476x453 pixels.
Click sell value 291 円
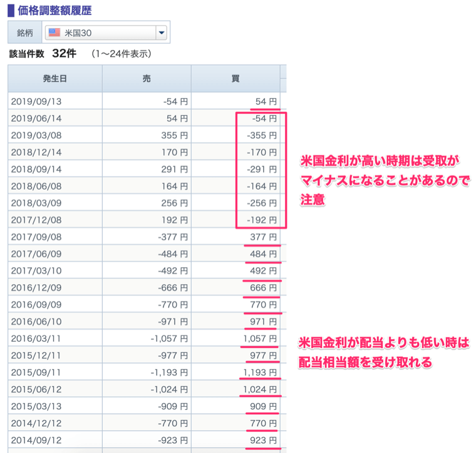pyautogui.click(x=175, y=169)
